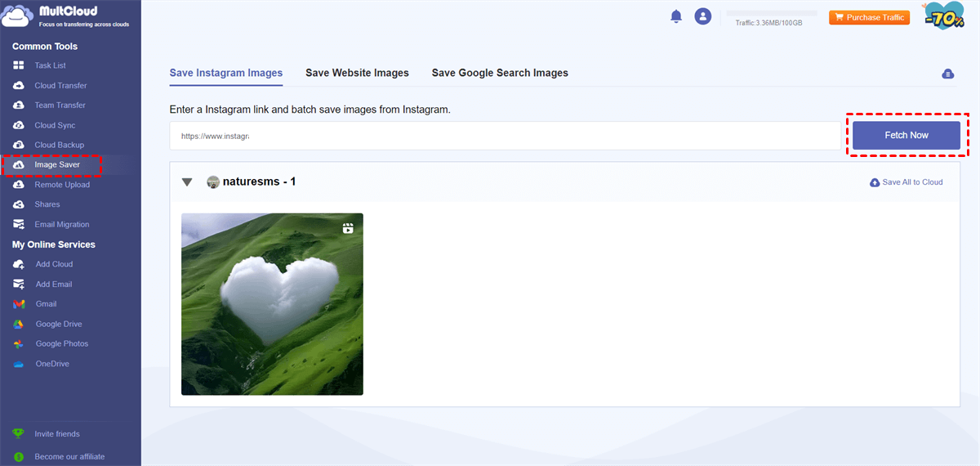The image size is (980, 466).
Task: Click the notification bell icon
Action: (675, 16)
